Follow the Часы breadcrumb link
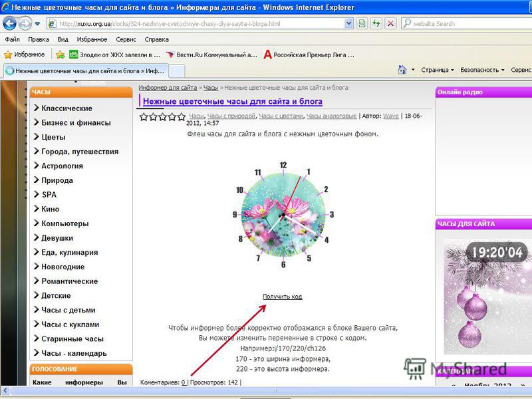This screenshot has height=399, width=532. pyautogui.click(x=211, y=88)
